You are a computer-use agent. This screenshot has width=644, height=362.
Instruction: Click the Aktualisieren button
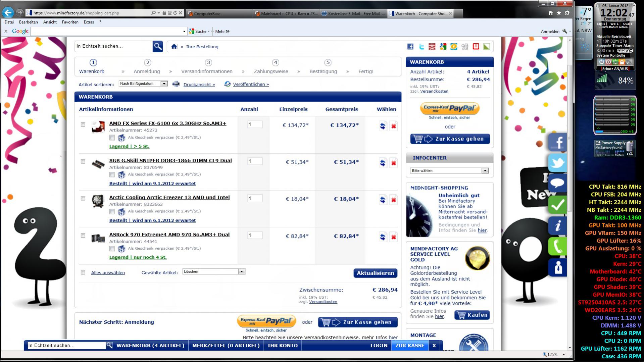pyautogui.click(x=375, y=273)
